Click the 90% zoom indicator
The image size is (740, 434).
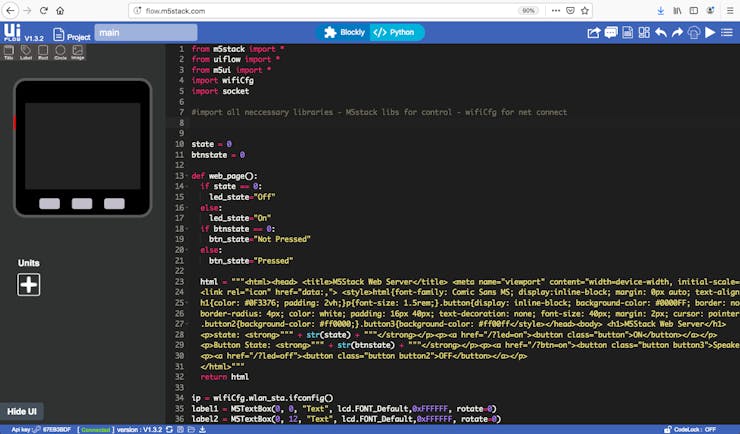click(x=529, y=10)
